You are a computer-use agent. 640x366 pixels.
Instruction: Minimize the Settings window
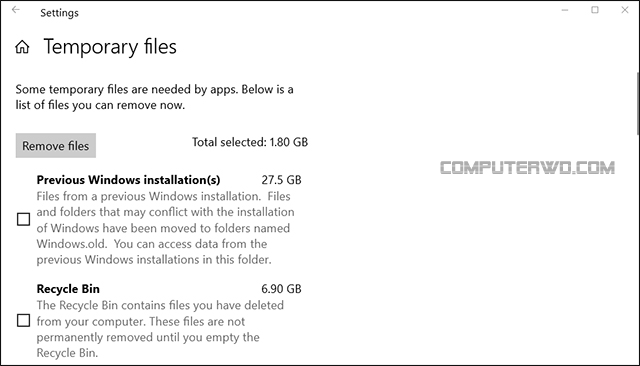pyautogui.click(x=565, y=10)
